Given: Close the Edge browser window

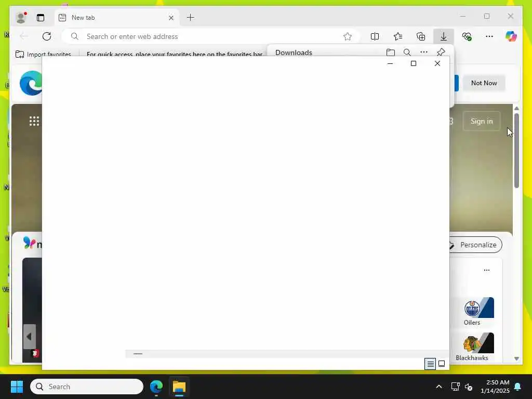Looking at the screenshot, I should 510,16.
